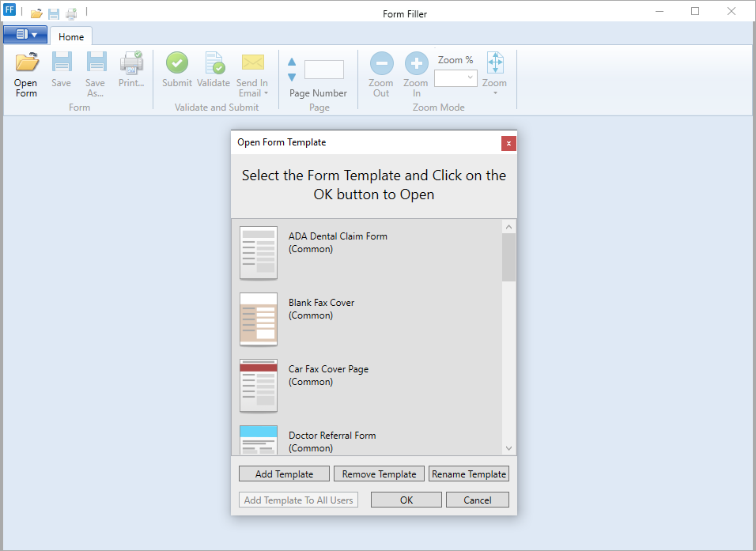Click the Open Form folder icon
This screenshot has height=551, width=756.
pyautogui.click(x=26, y=63)
